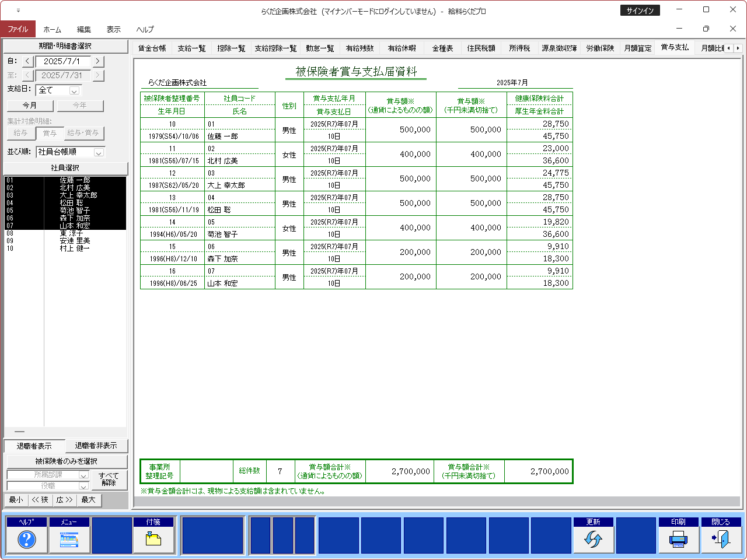Open the Menu icon in bottom toolbar
Viewport: 747px width, 560px height.
pos(69,540)
